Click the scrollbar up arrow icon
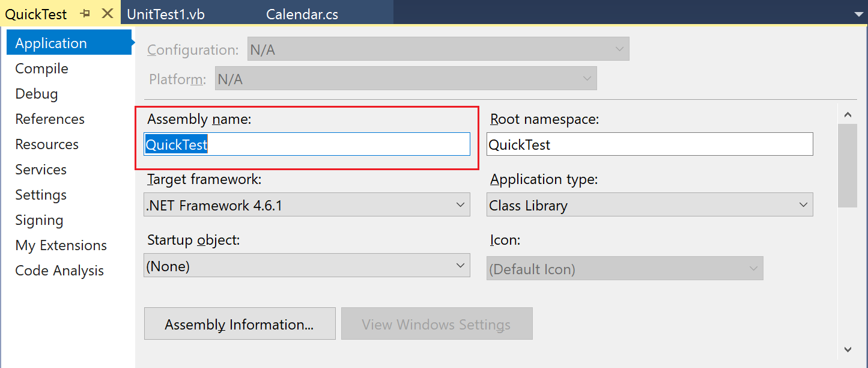This screenshot has height=368, width=868. click(848, 114)
